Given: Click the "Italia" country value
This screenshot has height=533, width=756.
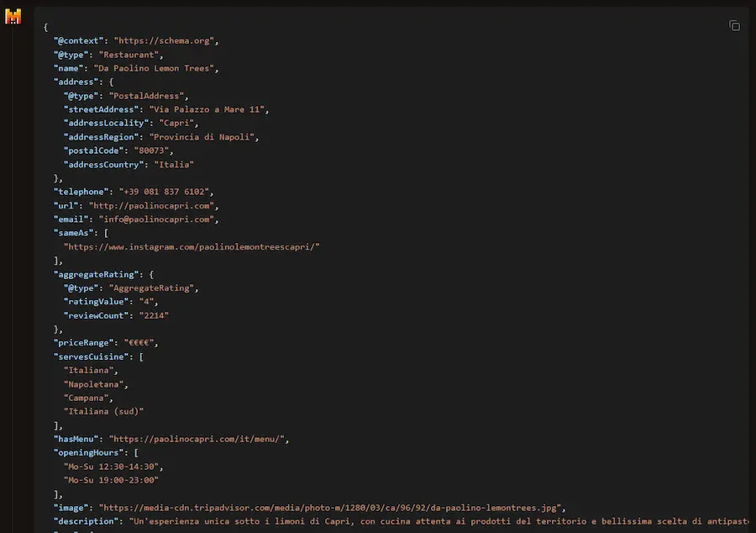Looking at the screenshot, I should tap(174, 165).
